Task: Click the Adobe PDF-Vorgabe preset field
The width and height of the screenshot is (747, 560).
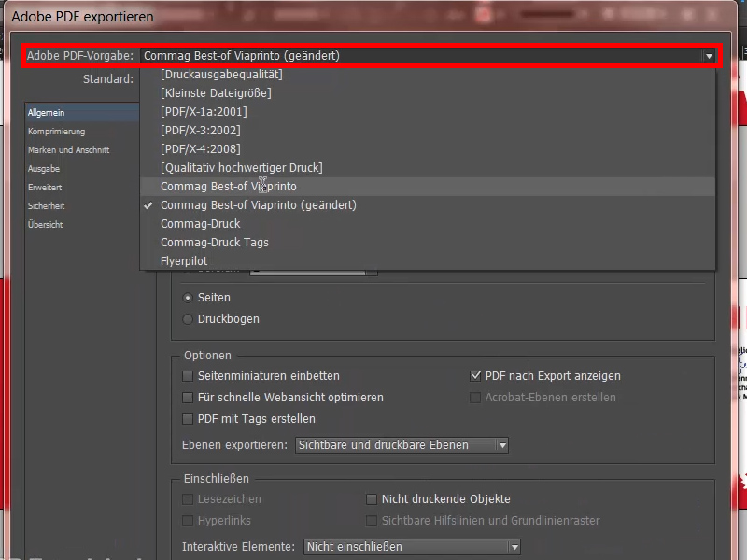Action: (x=428, y=56)
